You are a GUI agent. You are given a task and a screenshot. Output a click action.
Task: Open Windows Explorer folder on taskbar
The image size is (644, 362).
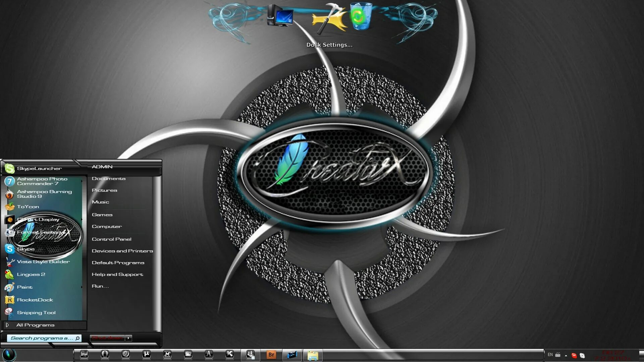point(313,355)
